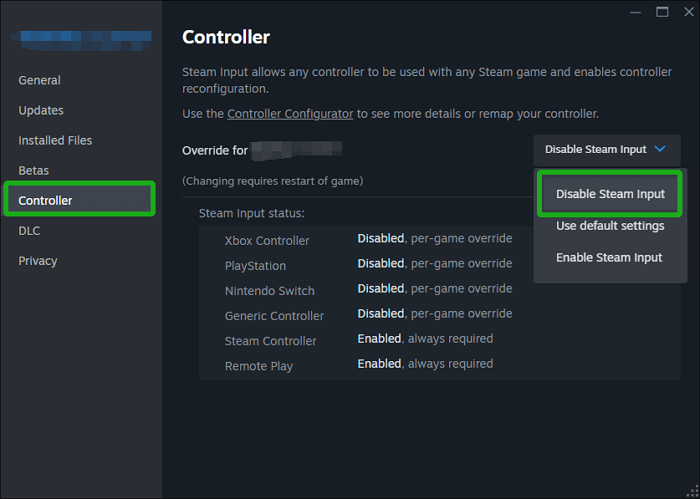Pick Enable Steam Input option

pyautogui.click(x=609, y=258)
